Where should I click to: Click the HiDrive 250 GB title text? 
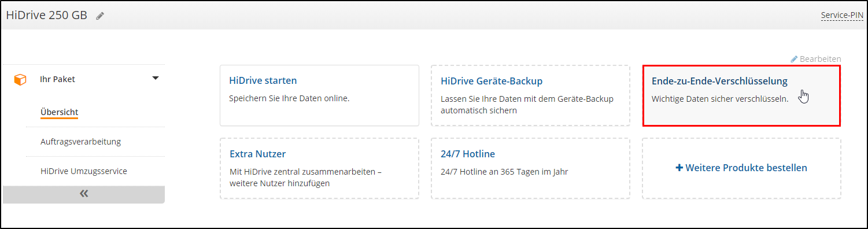(47, 16)
